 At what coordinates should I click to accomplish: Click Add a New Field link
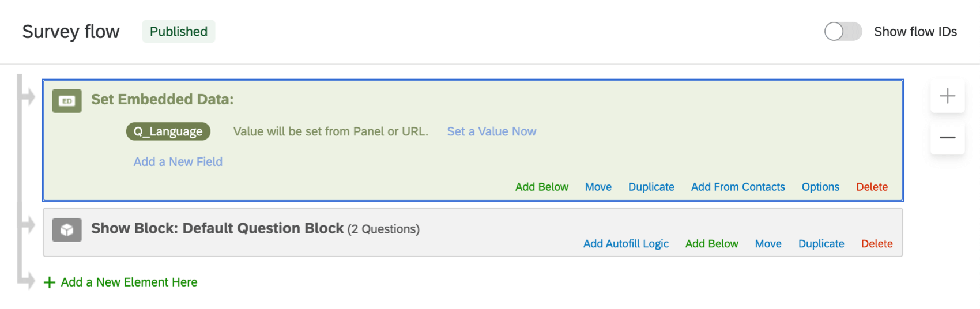[x=178, y=162]
